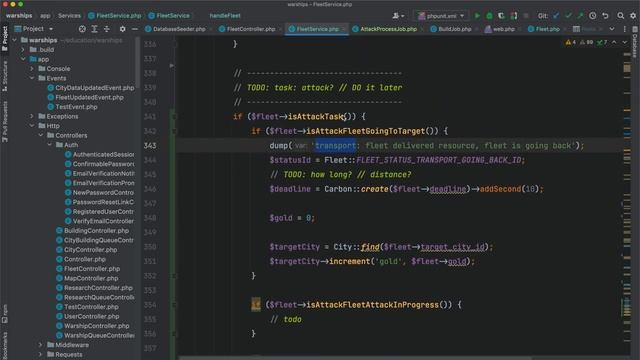Open WarshipController.php in tree
Image resolution: width=640 pixels, height=360 pixels.
point(93,326)
